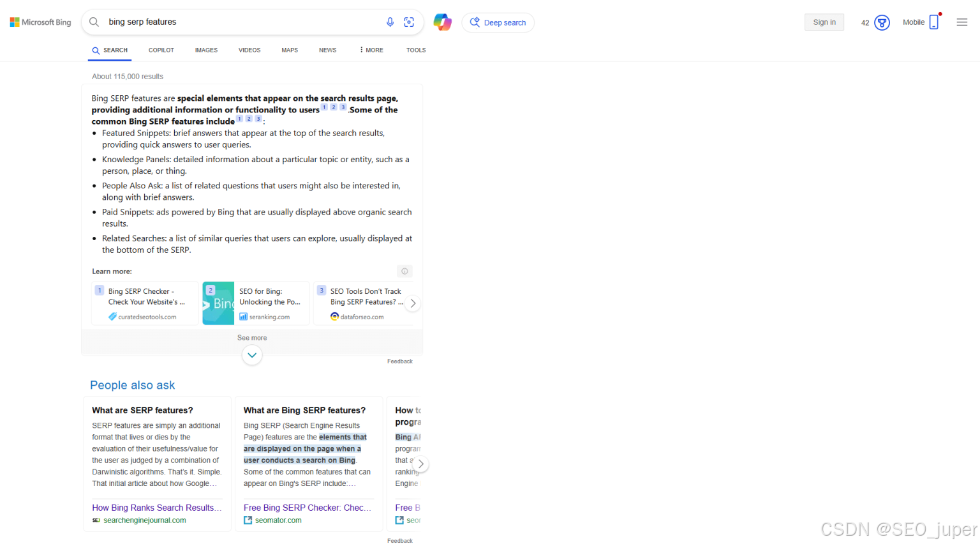This screenshot has height=546, width=980.
Task: Expand the MORE tabs dropdown
Action: click(371, 50)
